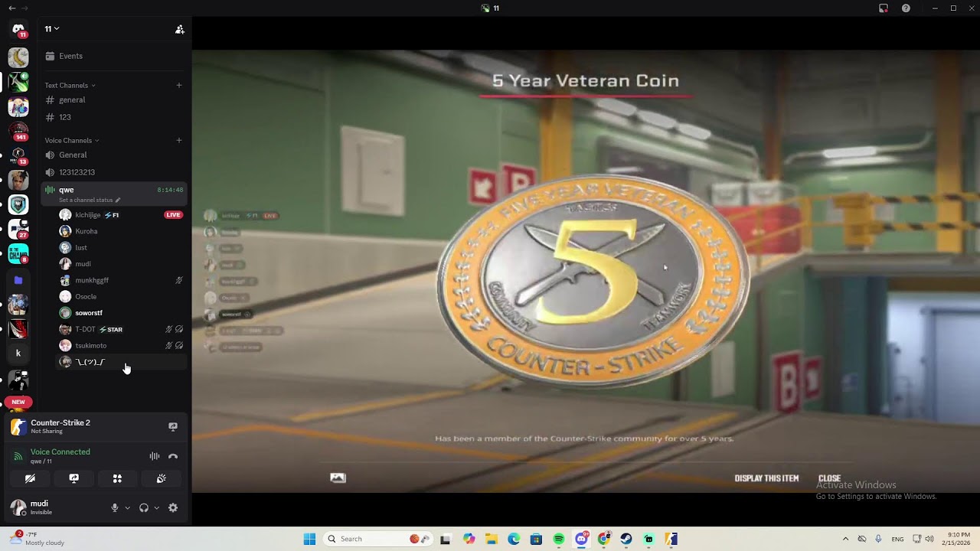Open the Events section

pos(114,56)
